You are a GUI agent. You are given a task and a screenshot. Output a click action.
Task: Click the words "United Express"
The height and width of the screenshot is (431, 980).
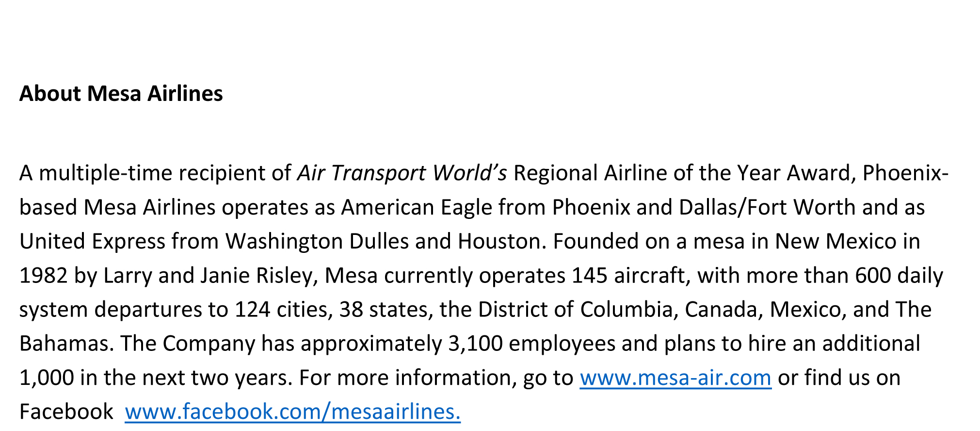(92, 241)
